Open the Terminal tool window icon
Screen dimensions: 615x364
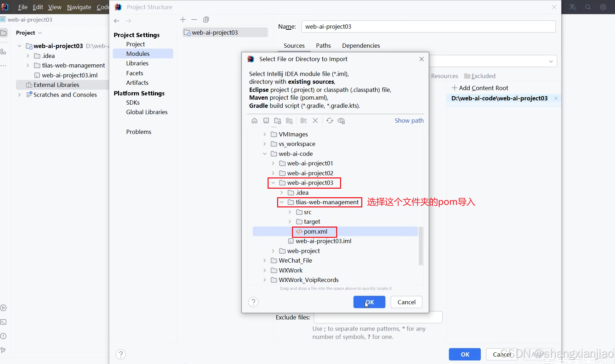(3, 322)
